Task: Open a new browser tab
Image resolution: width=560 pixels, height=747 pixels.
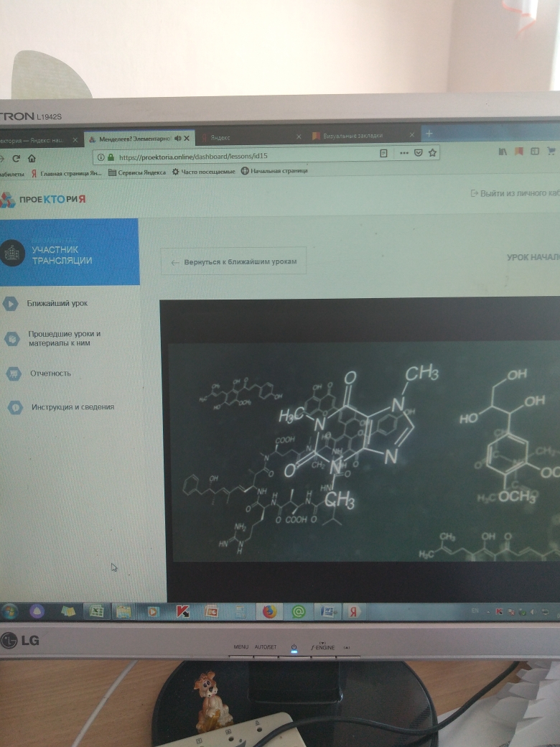Action: tap(429, 134)
